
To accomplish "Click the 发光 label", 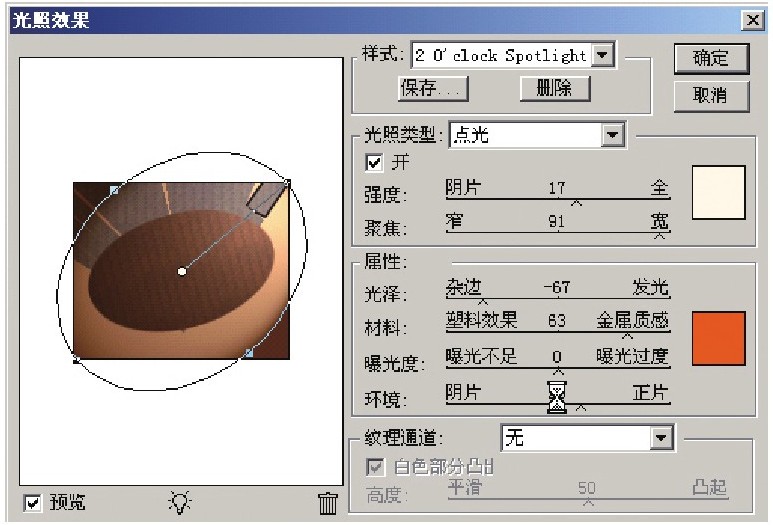I will click(x=651, y=286).
